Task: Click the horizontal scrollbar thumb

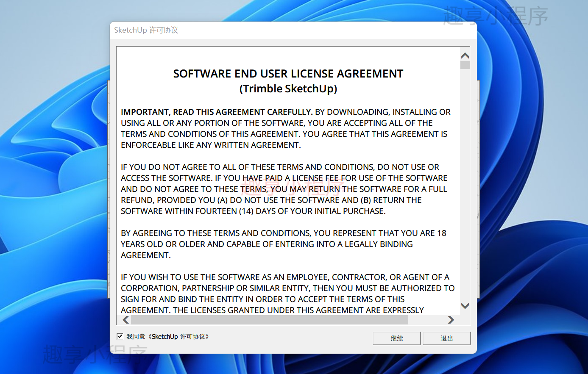Action: pyautogui.click(x=270, y=320)
